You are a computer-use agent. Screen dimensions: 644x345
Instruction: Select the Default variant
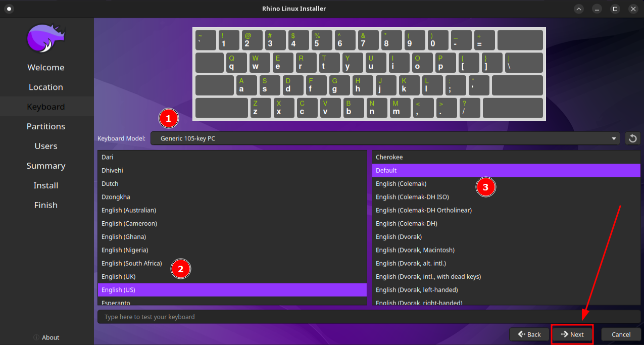(506, 170)
